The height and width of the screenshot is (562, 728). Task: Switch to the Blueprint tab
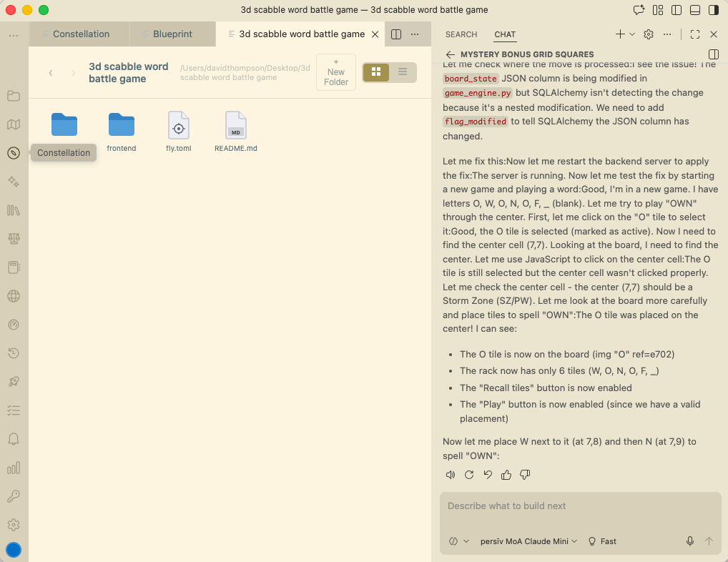(x=172, y=34)
